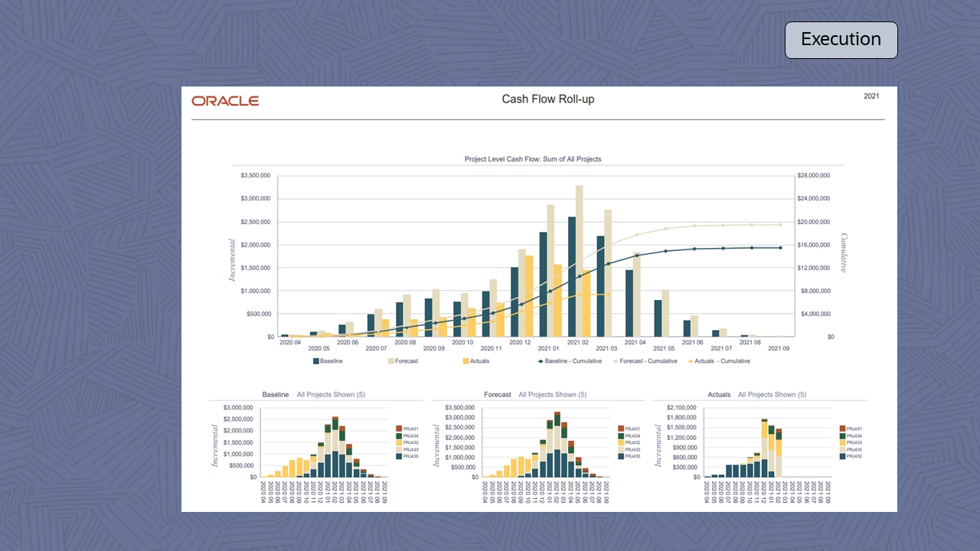Select PRJ434 in the Actuals chart legend
The image size is (980, 551).
pyautogui.click(x=854, y=435)
